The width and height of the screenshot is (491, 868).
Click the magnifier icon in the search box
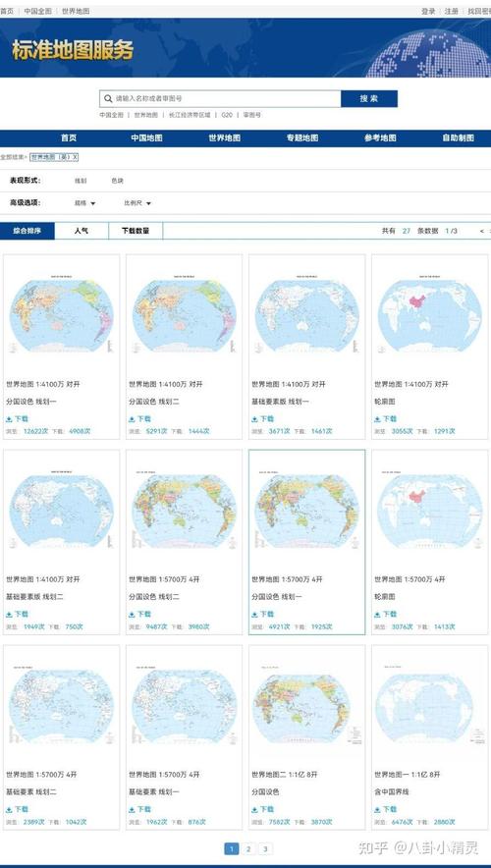tap(107, 98)
